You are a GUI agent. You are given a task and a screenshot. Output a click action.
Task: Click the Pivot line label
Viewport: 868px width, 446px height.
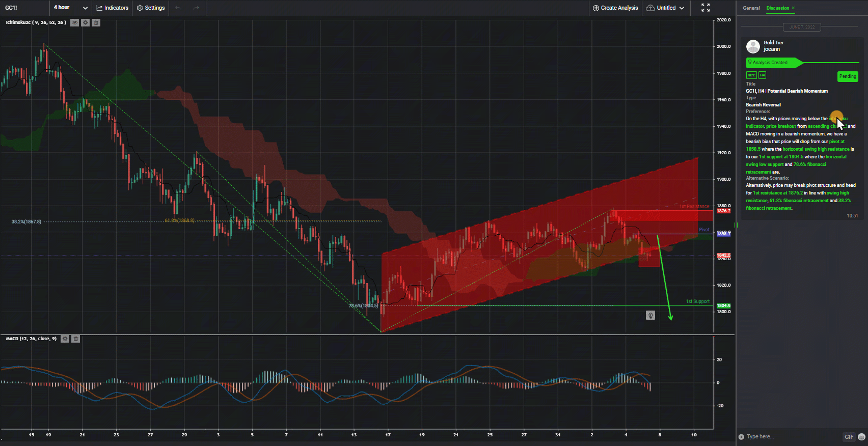[x=704, y=230]
